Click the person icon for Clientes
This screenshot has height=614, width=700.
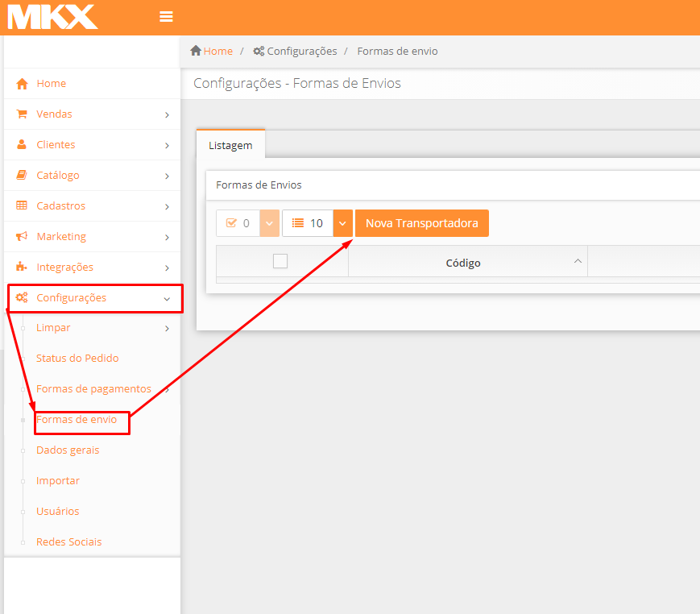coord(23,145)
